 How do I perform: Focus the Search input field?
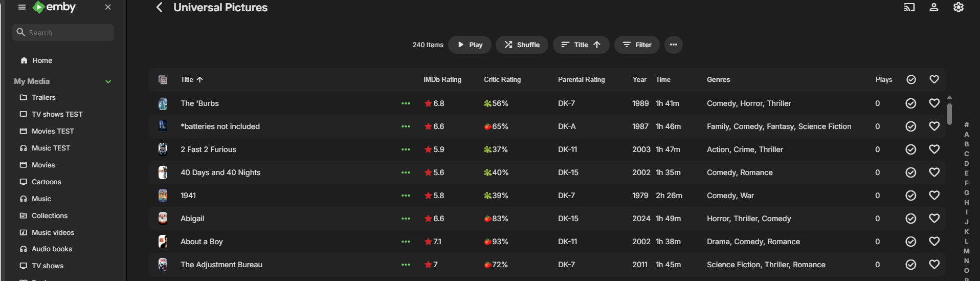tap(63, 32)
